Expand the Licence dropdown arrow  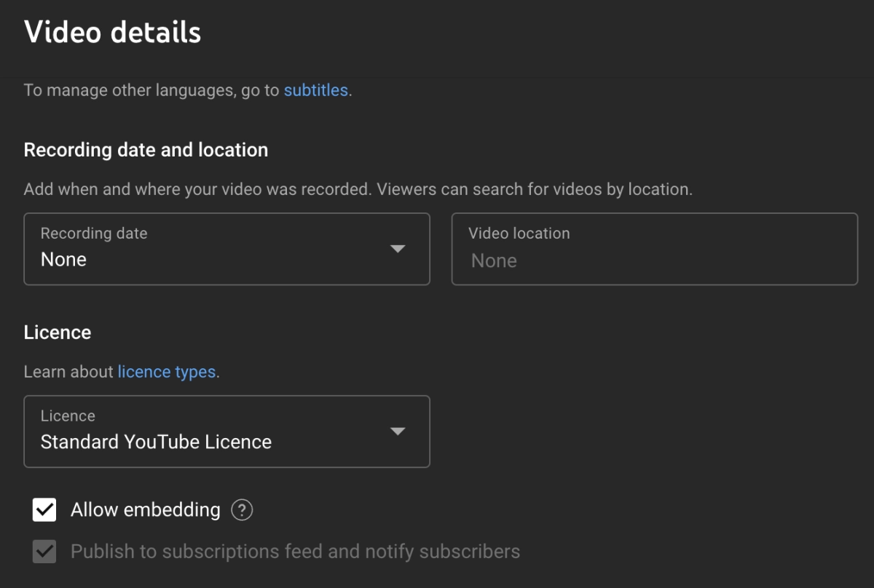[397, 432]
